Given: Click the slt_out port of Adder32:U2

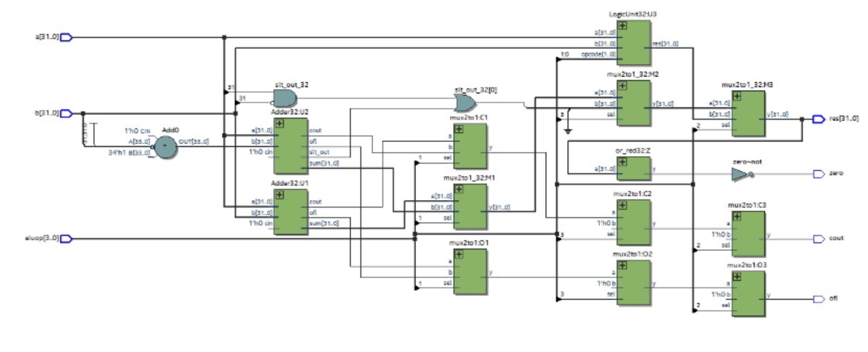Looking at the screenshot, I should point(319,152).
